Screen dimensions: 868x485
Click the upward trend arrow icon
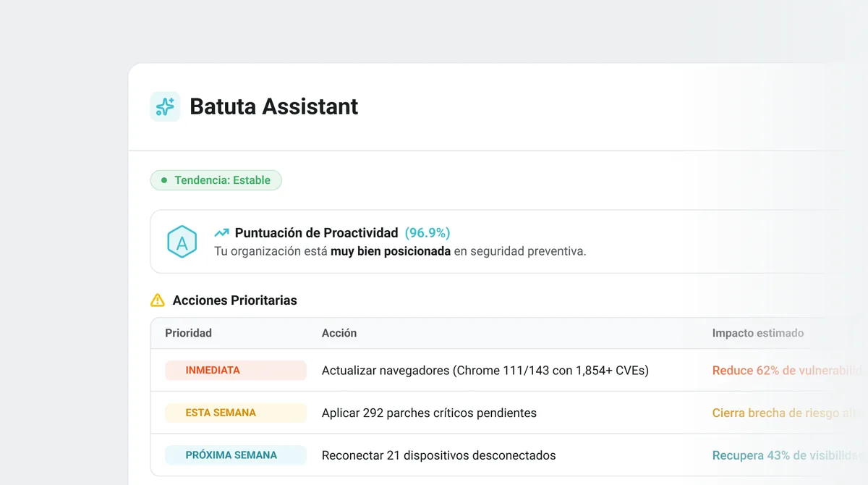221,233
